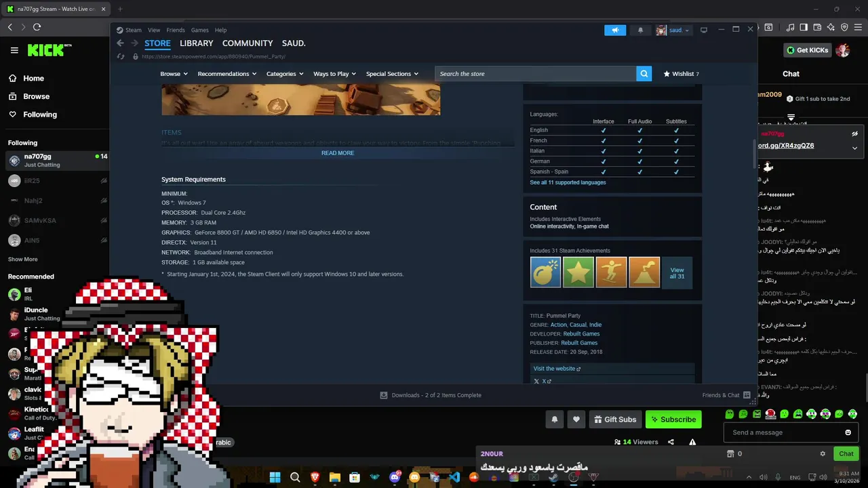Open the Ways to Play dropdown
The image size is (868, 488).
(x=334, y=74)
